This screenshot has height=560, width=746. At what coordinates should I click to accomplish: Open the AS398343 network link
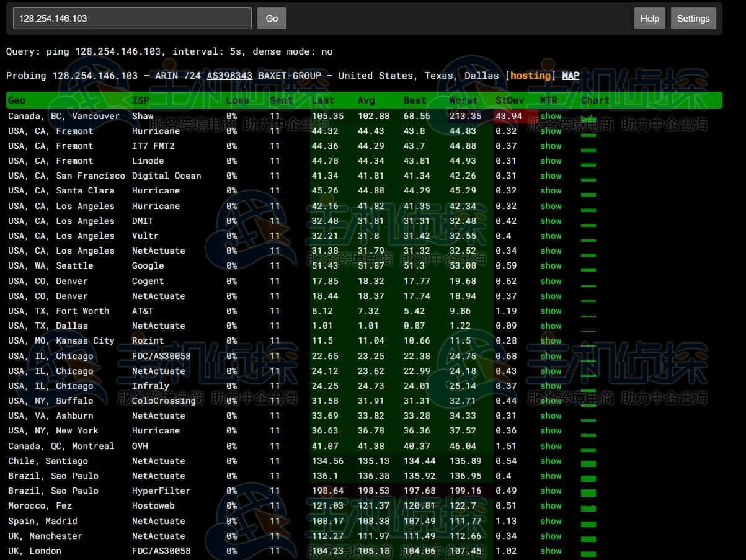(229, 76)
